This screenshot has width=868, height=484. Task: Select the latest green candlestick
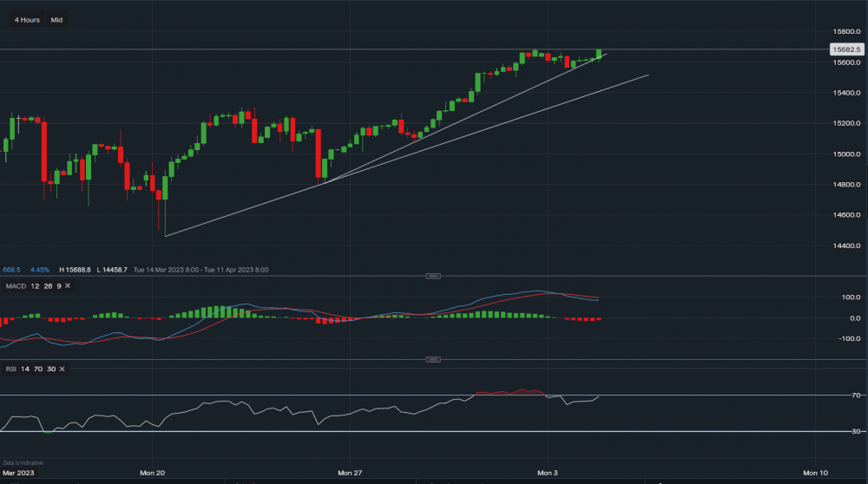tap(599, 54)
